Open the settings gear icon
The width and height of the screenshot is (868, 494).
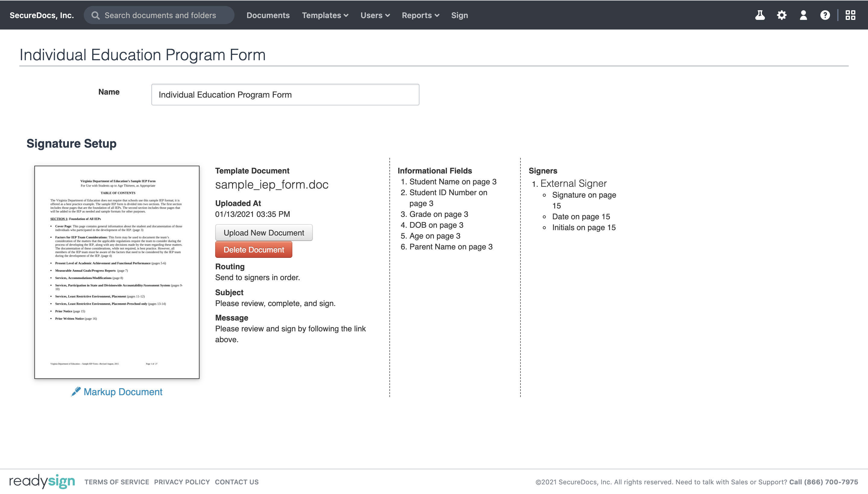(782, 15)
